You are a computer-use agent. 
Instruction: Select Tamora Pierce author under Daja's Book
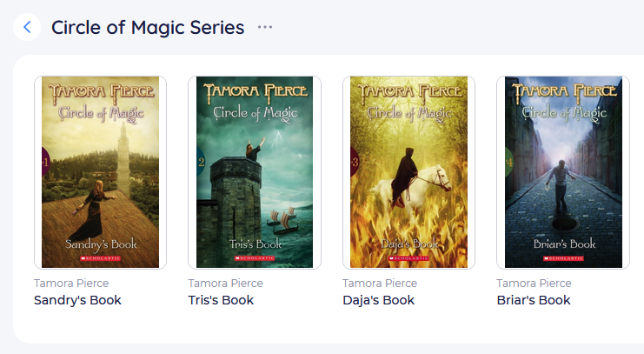[380, 284]
